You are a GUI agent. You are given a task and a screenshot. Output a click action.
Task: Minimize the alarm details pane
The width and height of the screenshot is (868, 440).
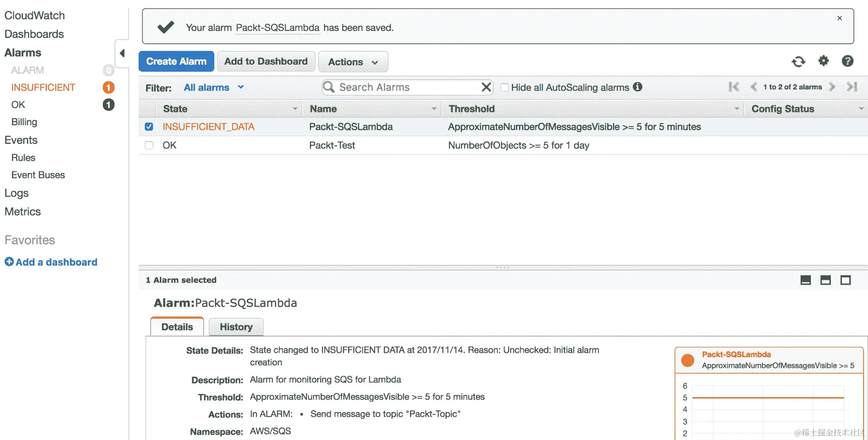pyautogui.click(x=806, y=280)
